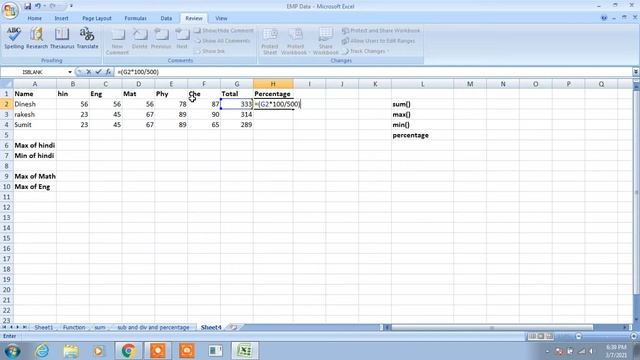Toggle Show Ink
Screen dimensions: 640x360
pyautogui.click(x=210, y=51)
